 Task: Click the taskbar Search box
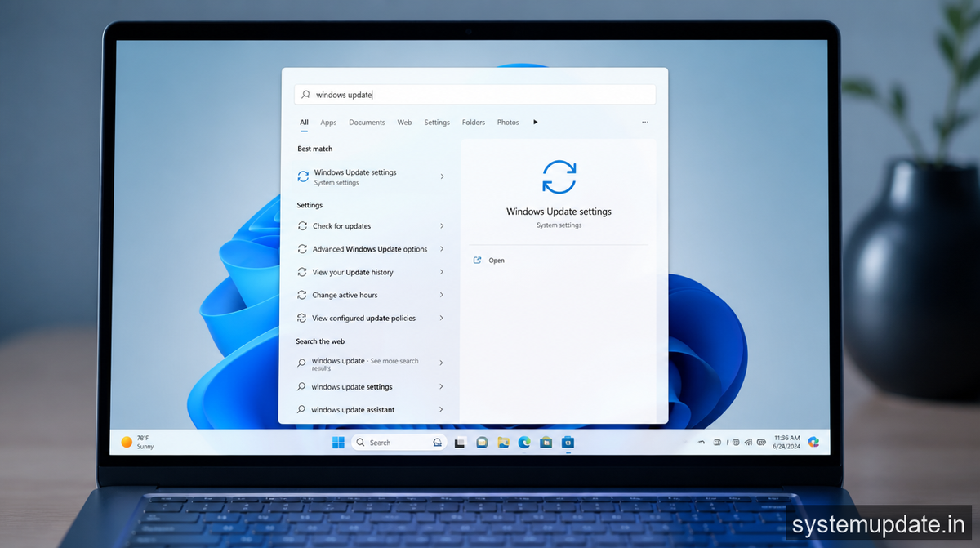click(x=399, y=443)
